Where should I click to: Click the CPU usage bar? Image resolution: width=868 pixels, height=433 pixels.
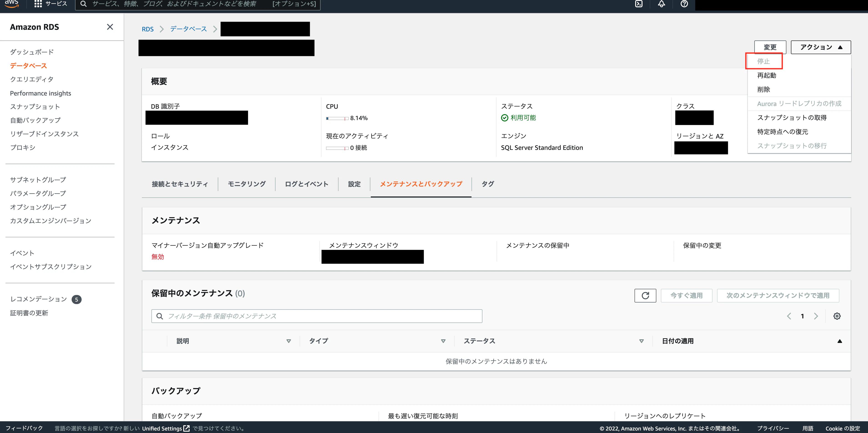point(337,118)
